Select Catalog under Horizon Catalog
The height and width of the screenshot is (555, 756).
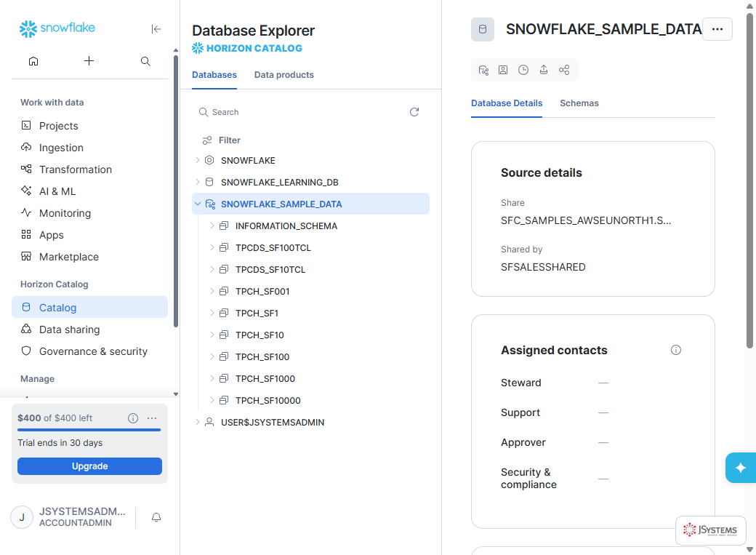coord(89,307)
